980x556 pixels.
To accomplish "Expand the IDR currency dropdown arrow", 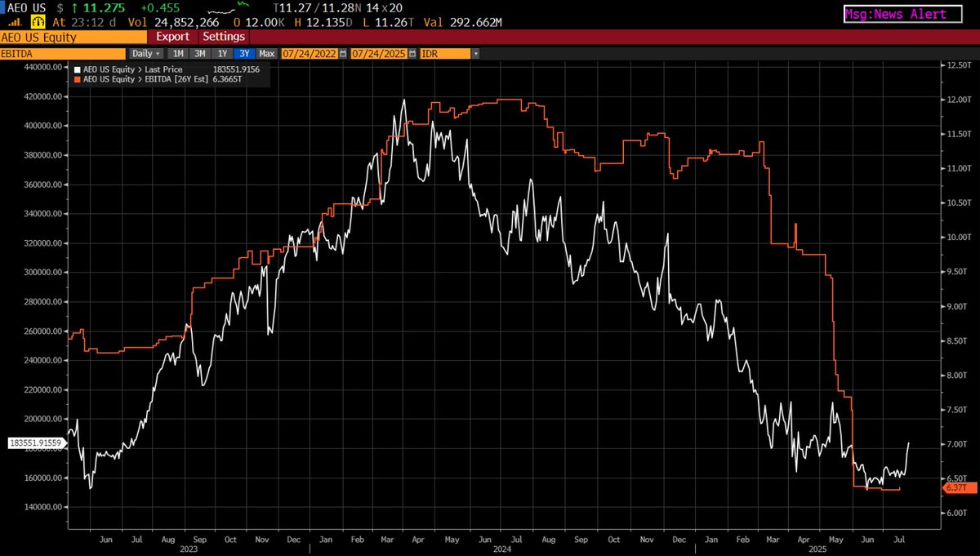I will 475,53.
